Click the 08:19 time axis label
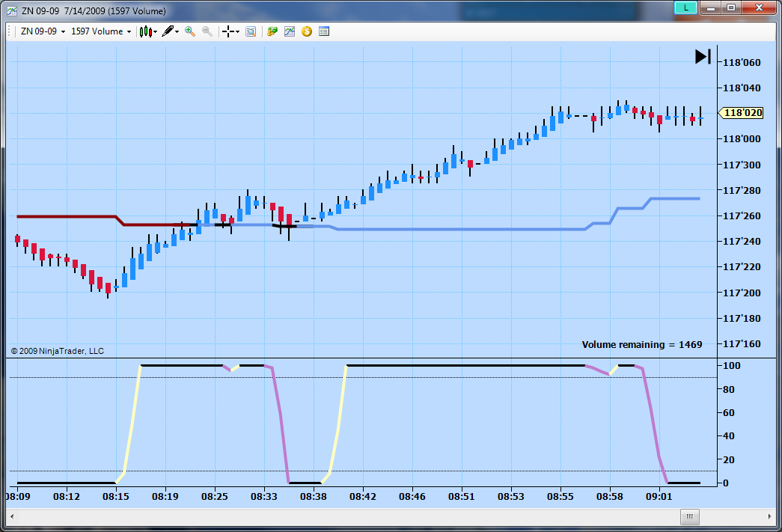This screenshot has width=782, height=532. coord(165,497)
